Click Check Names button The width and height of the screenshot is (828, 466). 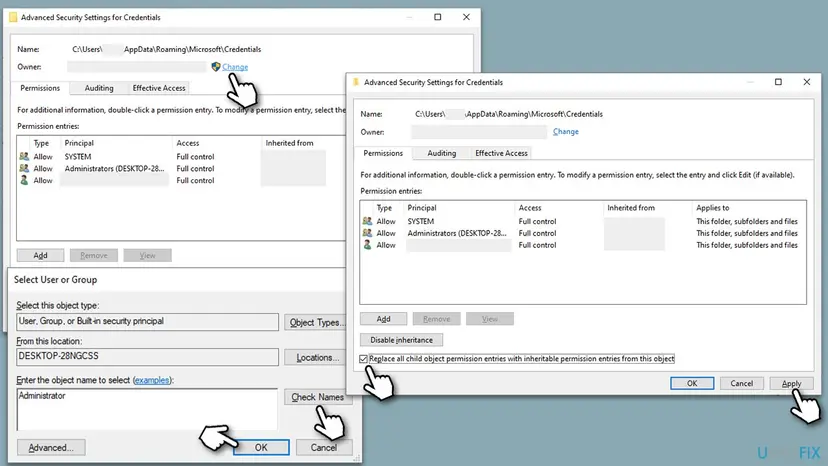click(x=317, y=397)
